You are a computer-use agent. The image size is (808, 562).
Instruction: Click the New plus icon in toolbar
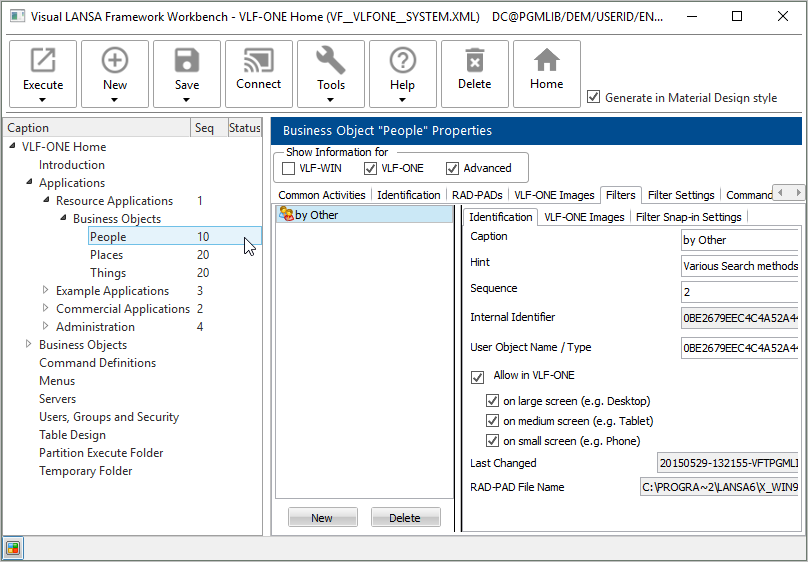115,62
